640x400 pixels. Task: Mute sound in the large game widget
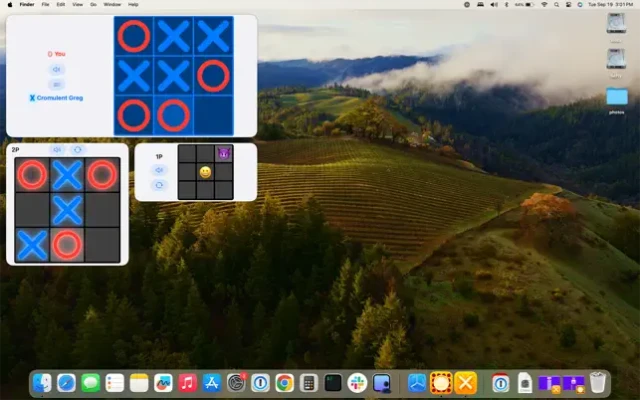click(x=57, y=69)
